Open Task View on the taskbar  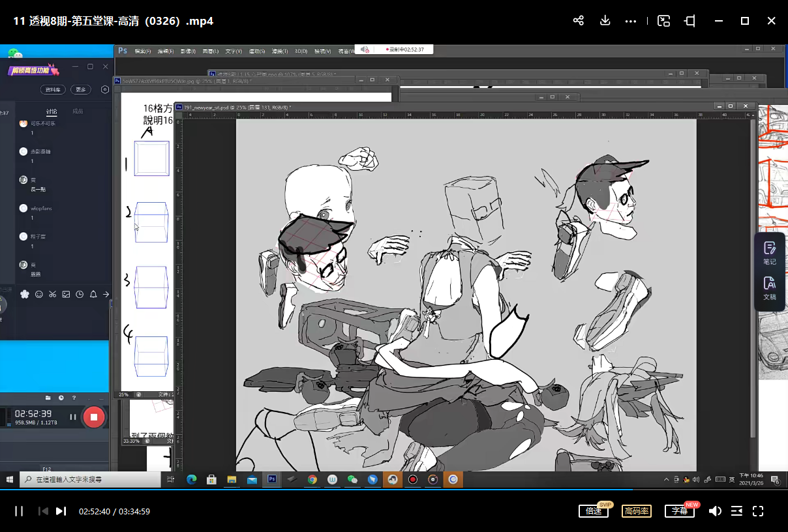click(x=171, y=479)
